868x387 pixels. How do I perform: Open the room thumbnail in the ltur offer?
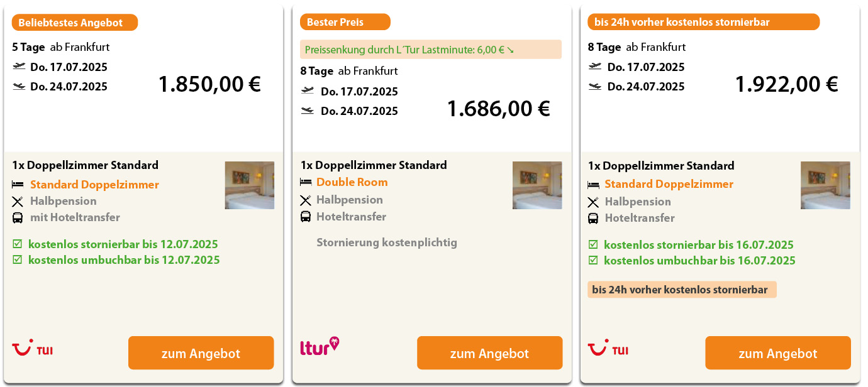537,185
